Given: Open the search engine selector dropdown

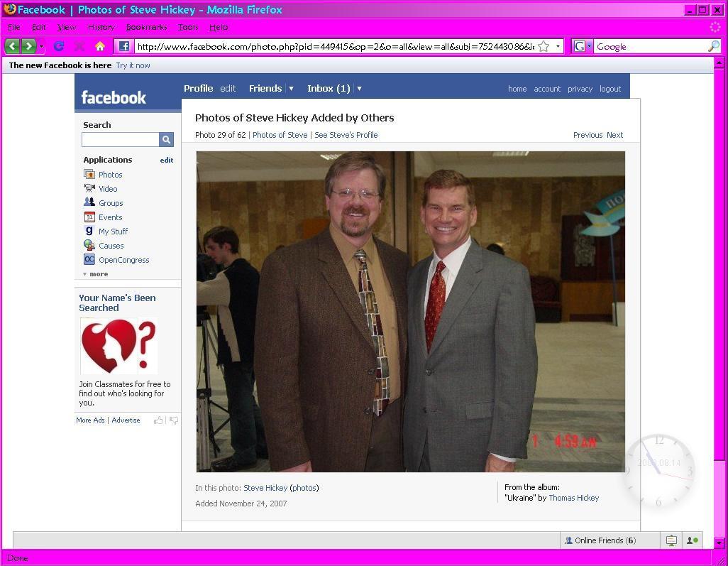Looking at the screenshot, I should [x=589, y=46].
